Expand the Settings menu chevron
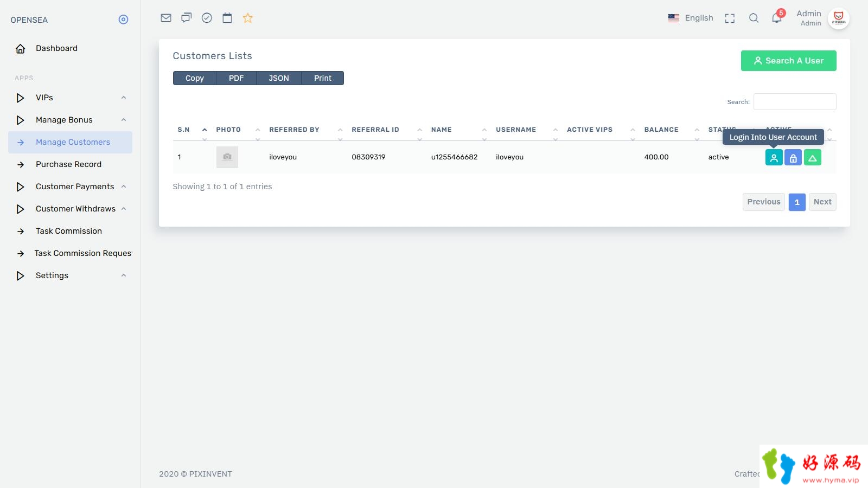 (x=124, y=275)
